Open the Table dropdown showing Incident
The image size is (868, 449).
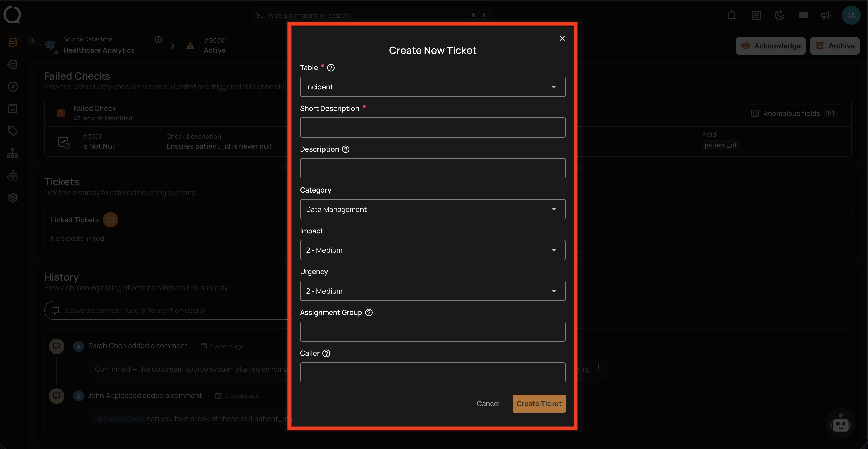coord(433,87)
